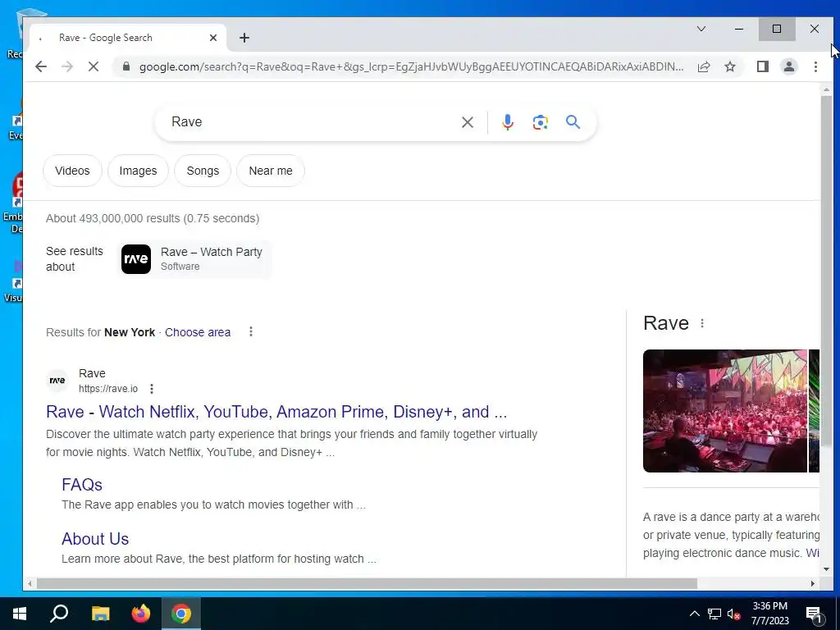Open the notification center
This screenshot has height=630, width=840.
(814, 614)
